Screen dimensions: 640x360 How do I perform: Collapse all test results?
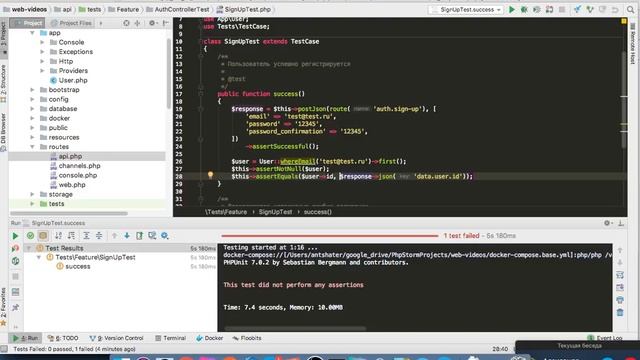coord(99,236)
